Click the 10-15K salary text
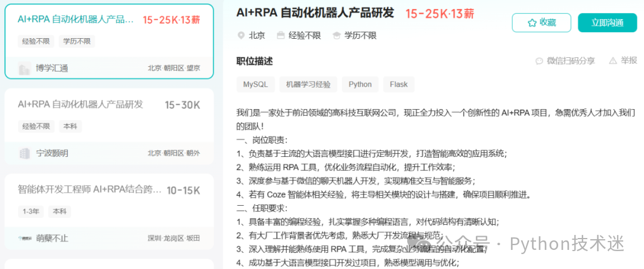The width and height of the screenshot is (644, 269). pos(183,190)
